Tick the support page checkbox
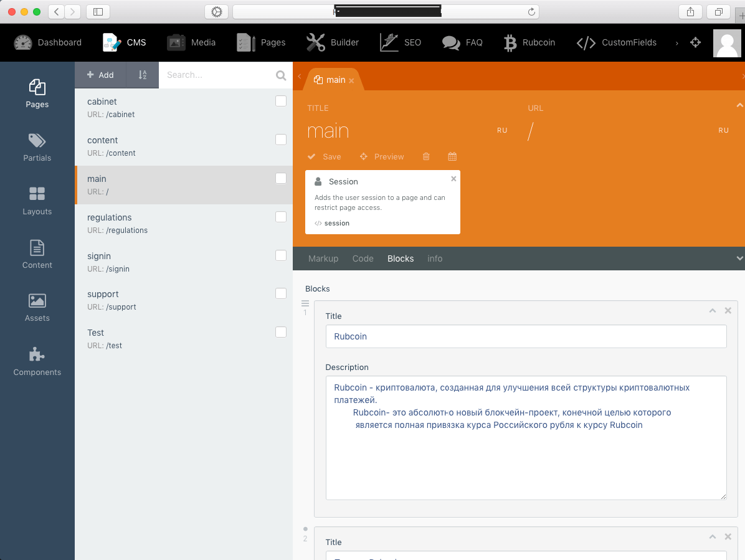 click(281, 293)
